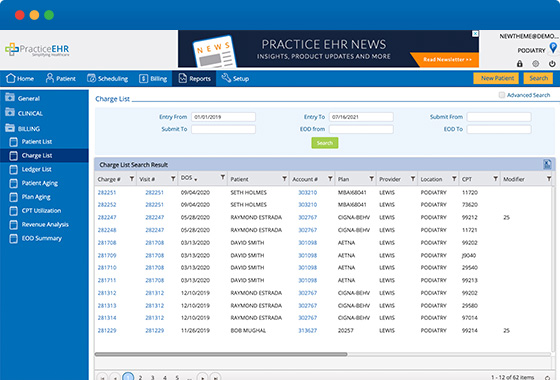Screen dimensions: 560x380
Task: Open account 313627 link
Action: (x=308, y=330)
